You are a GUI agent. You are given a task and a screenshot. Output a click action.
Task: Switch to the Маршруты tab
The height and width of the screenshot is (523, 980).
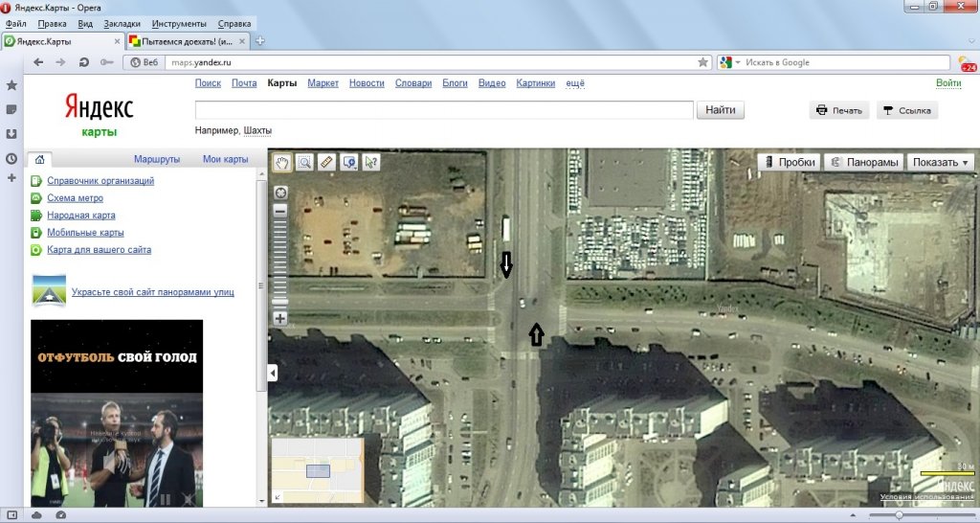[157, 160]
